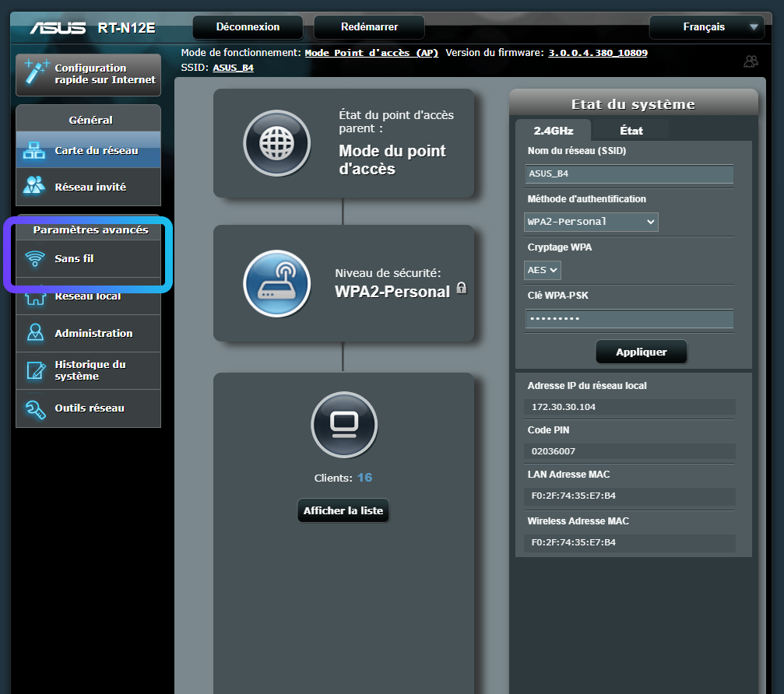Screen dimensions: 784x694
Task: Follow the firmware version 3.0.0.4.380_10809 link
Action: (x=597, y=53)
